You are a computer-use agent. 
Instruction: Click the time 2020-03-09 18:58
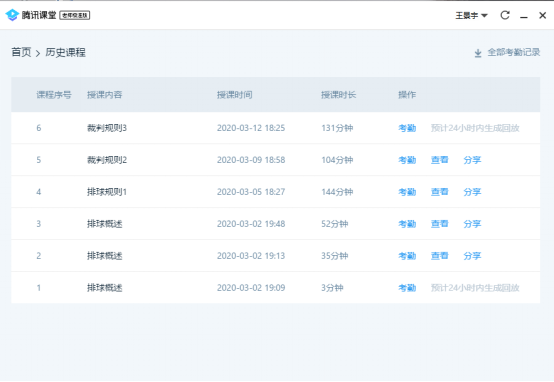pos(251,160)
